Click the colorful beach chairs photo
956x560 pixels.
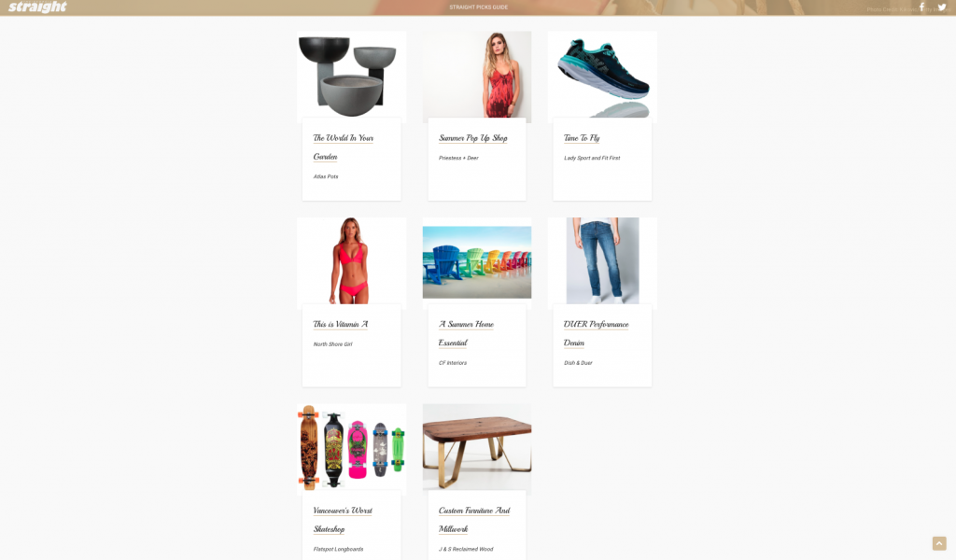[x=477, y=262]
